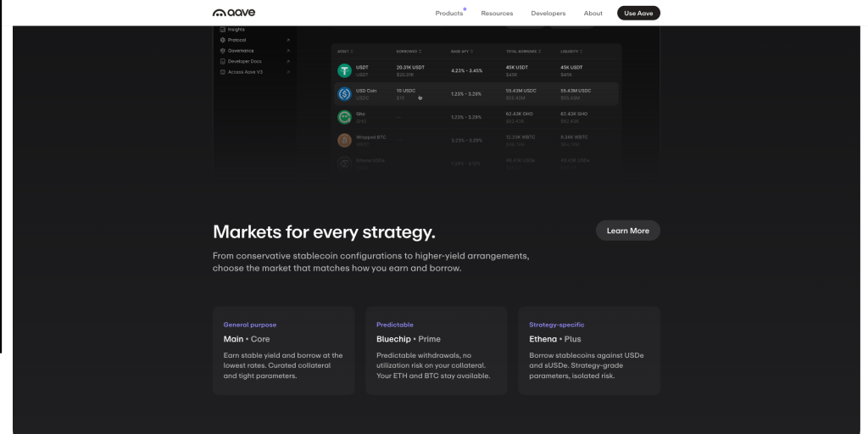
Task: Click the 4.23% - 3.45% APY value
Action: (x=467, y=71)
